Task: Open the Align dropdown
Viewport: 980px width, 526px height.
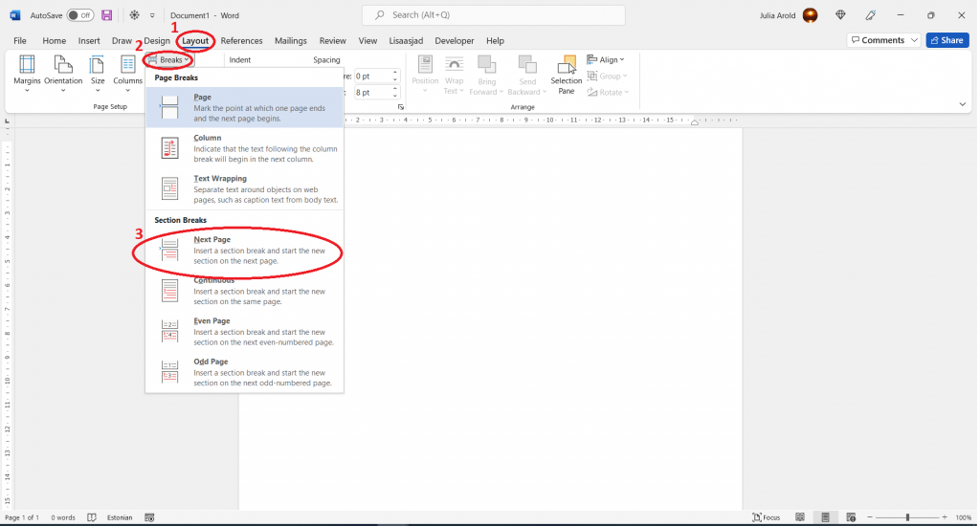Action: (x=606, y=59)
